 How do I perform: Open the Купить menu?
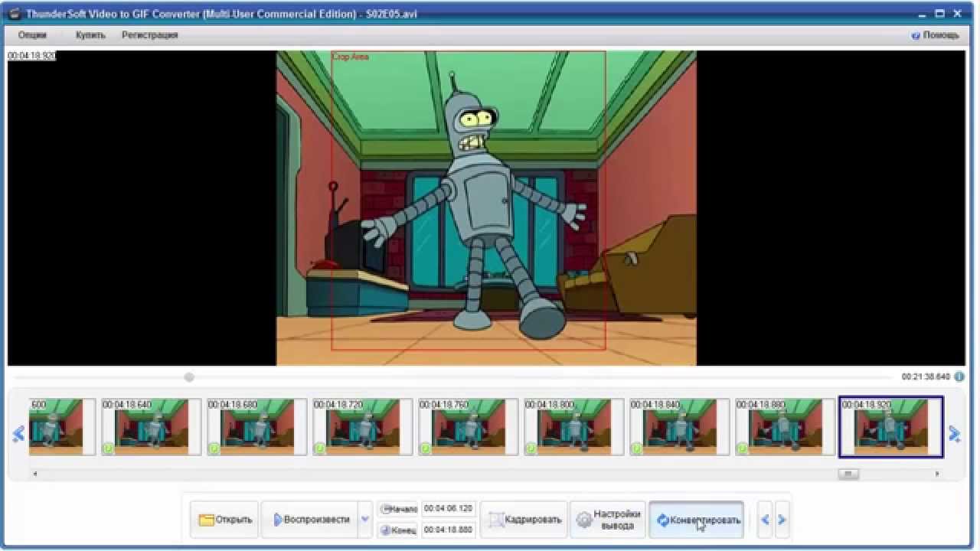pos(90,34)
